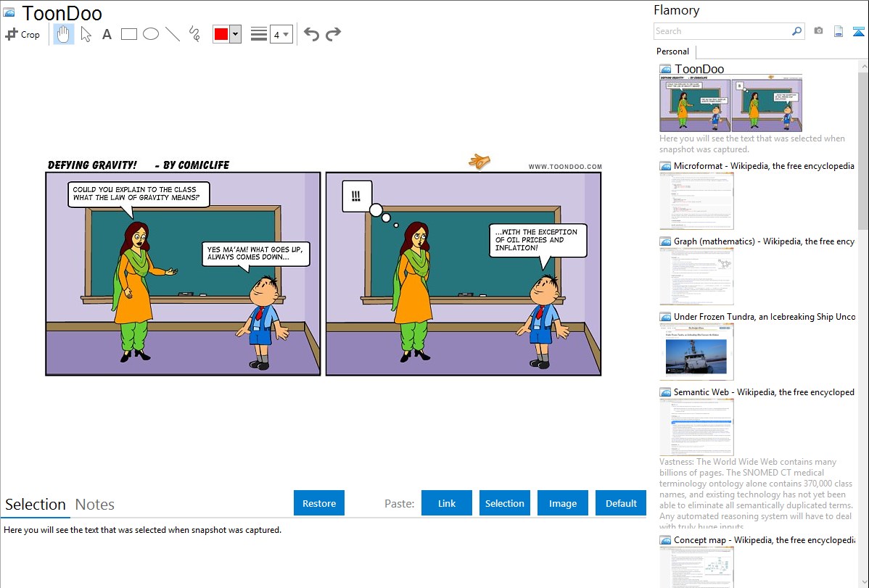Click the Link paste button
This screenshot has height=588, width=869.
tap(447, 502)
